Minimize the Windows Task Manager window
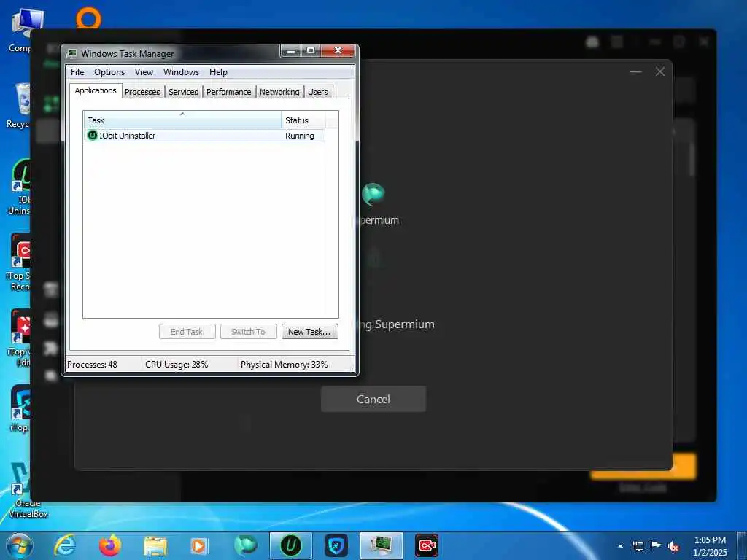Screen dimensions: 747x560 [x=290, y=50]
